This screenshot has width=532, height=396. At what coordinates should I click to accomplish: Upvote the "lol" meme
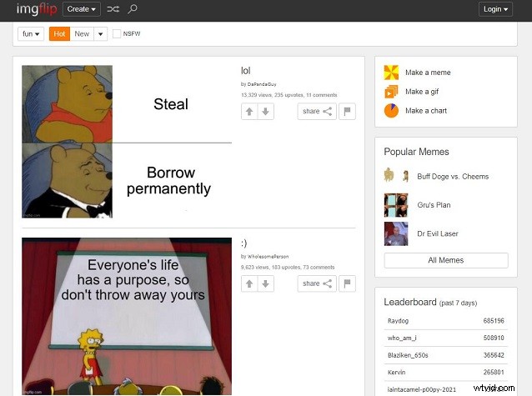click(249, 112)
